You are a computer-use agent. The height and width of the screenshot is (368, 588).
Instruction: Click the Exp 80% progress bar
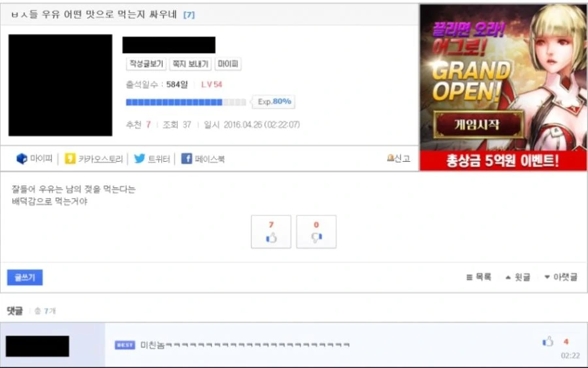tap(186, 102)
